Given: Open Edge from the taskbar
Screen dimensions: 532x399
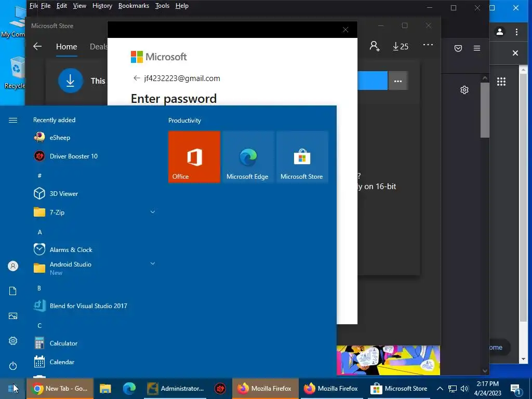Looking at the screenshot, I should click(x=129, y=389).
